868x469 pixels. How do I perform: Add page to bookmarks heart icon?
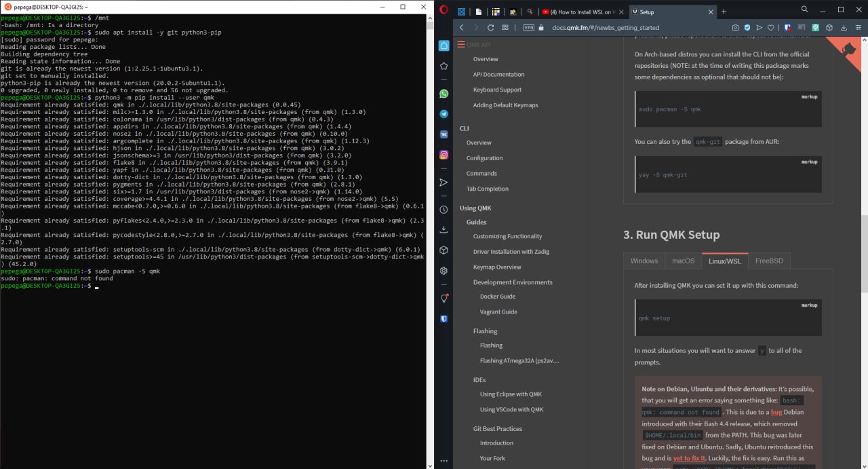772,28
